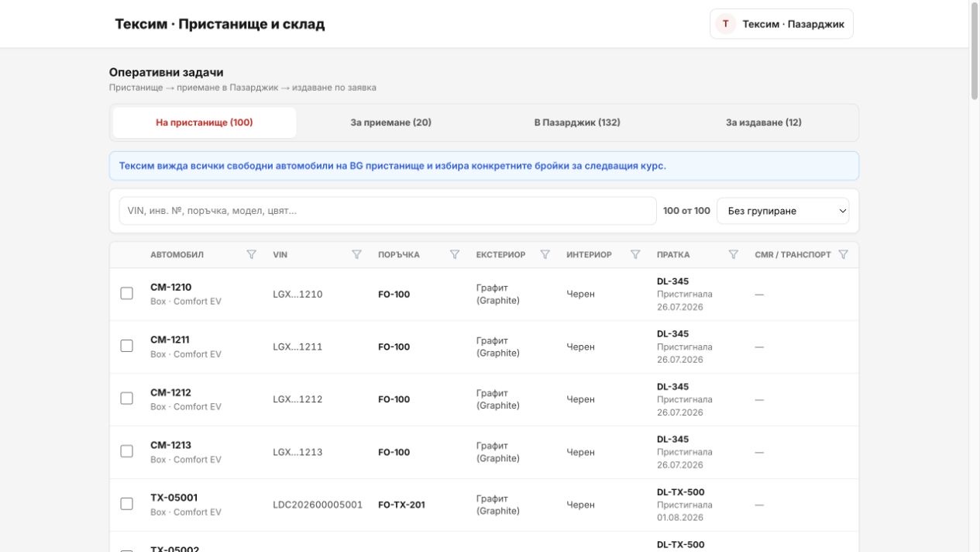Click Графит (Graphite) in CM-1211 row

(498, 347)
